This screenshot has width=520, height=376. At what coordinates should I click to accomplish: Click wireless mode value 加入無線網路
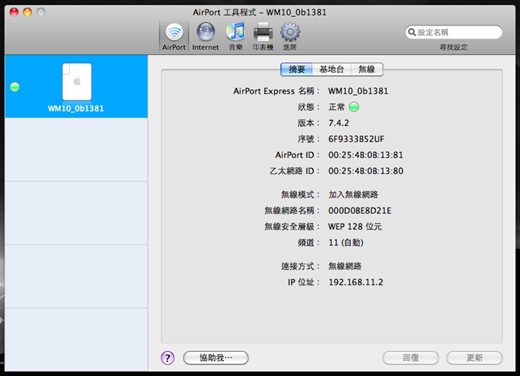pyautogui.click(x=353, y=194)
